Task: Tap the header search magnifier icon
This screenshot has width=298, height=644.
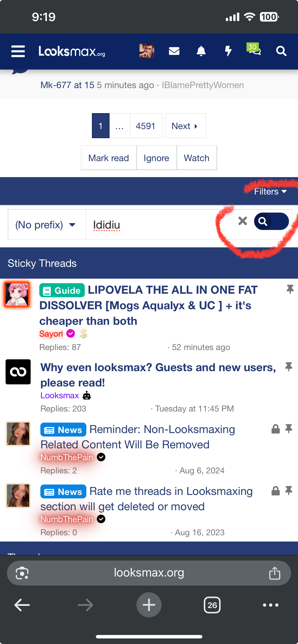Action: point(281,51)
